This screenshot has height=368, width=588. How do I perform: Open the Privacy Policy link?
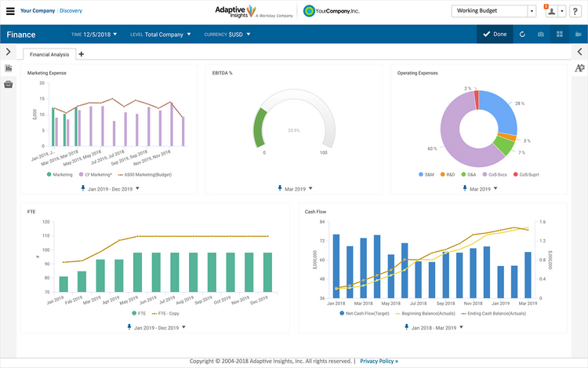tap(379, 361)
